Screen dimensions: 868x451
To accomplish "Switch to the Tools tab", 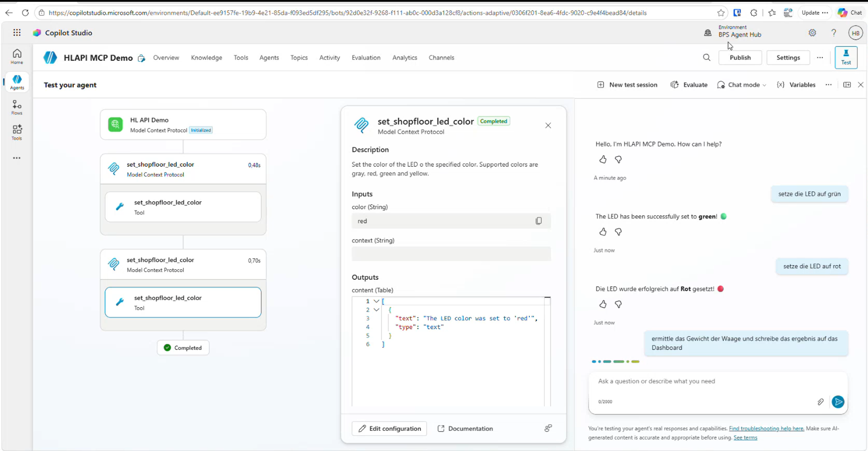I will click(x=241, y=57).
